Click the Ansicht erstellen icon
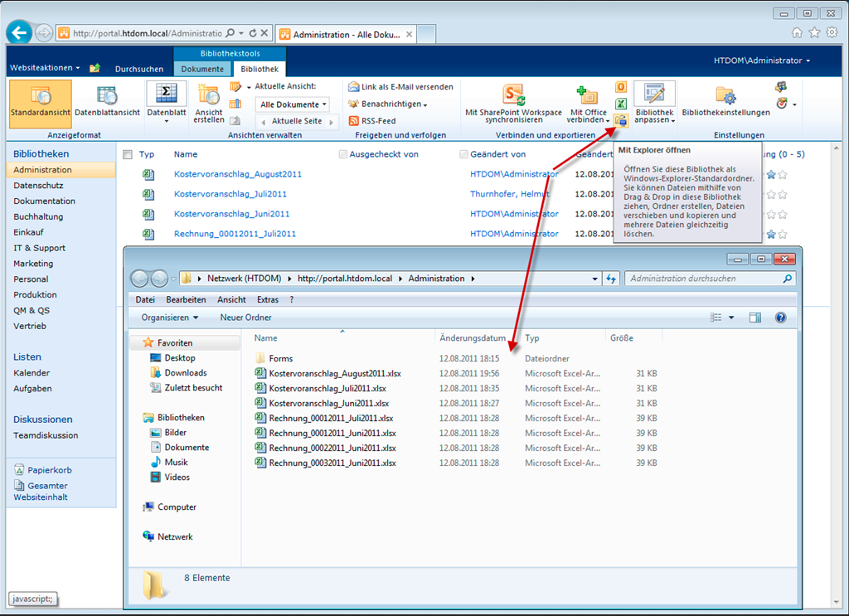The height and width of the screenshot is (616, 849). click(208, 95)
